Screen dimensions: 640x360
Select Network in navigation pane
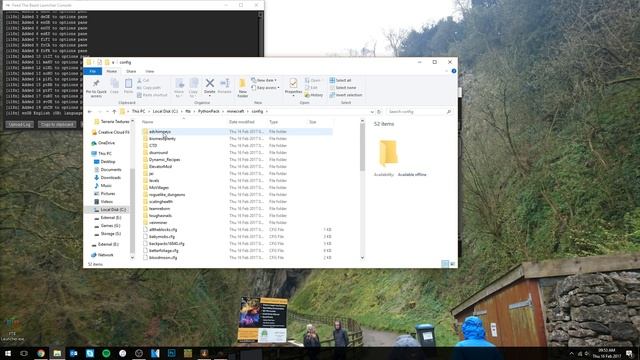click(105, 255)
